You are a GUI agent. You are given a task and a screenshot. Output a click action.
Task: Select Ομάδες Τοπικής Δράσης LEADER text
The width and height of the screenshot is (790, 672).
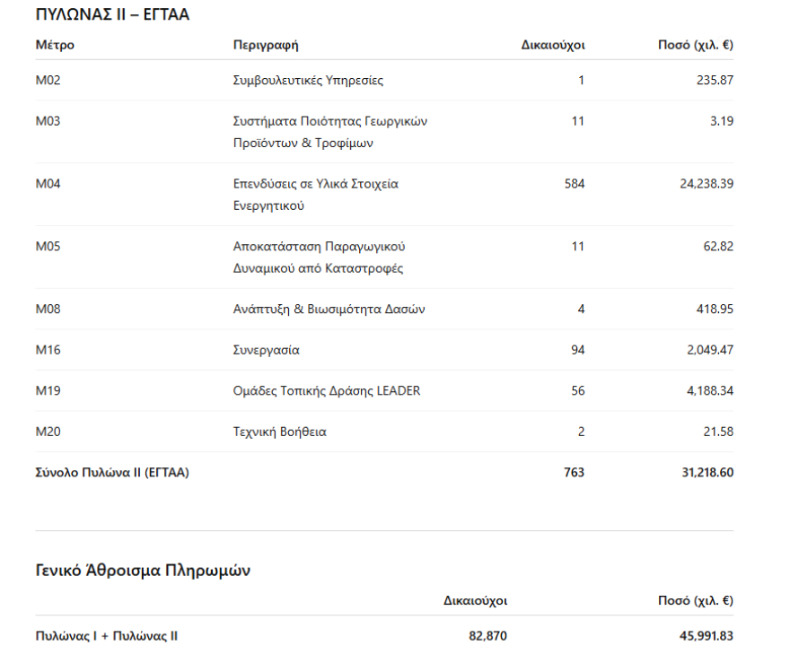(326, 391)
